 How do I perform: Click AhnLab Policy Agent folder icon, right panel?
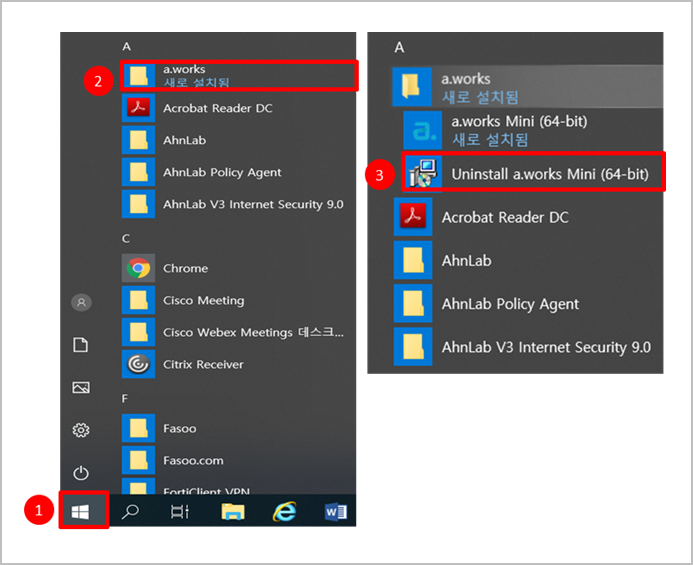(413, 303)
